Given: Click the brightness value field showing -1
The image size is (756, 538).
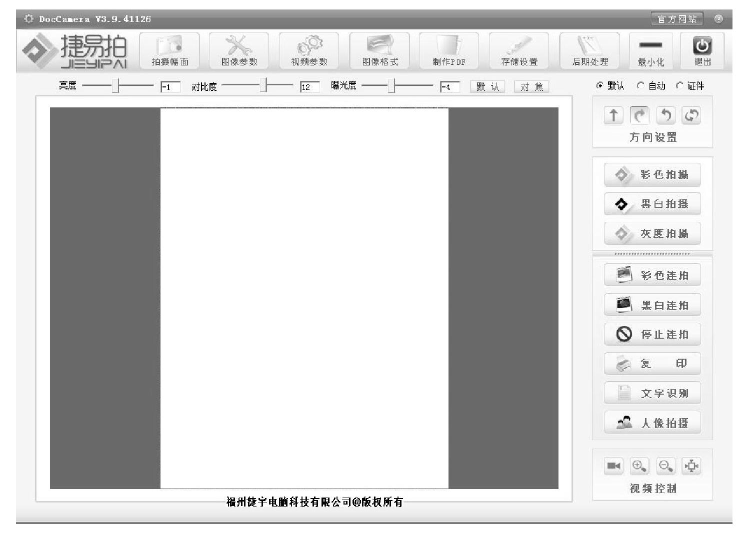Looking at the screenshot, I should [170, 87].
